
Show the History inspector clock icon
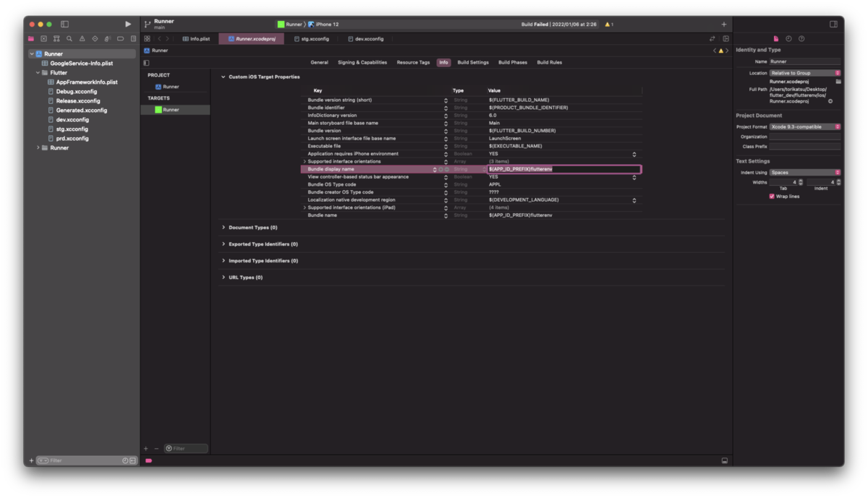click(x=788, y=39)
